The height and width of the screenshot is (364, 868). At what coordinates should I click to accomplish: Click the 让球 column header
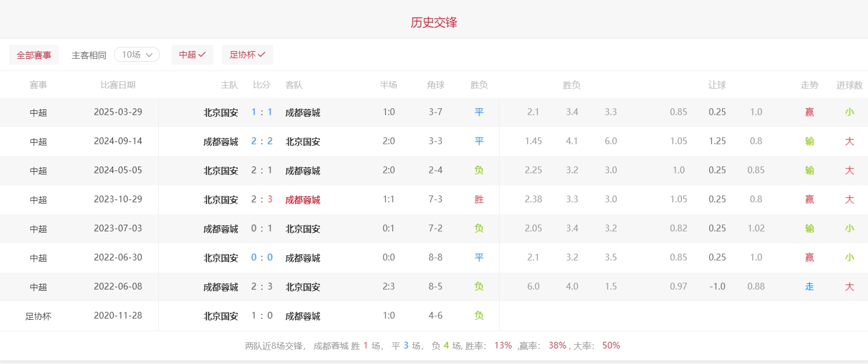717,85
